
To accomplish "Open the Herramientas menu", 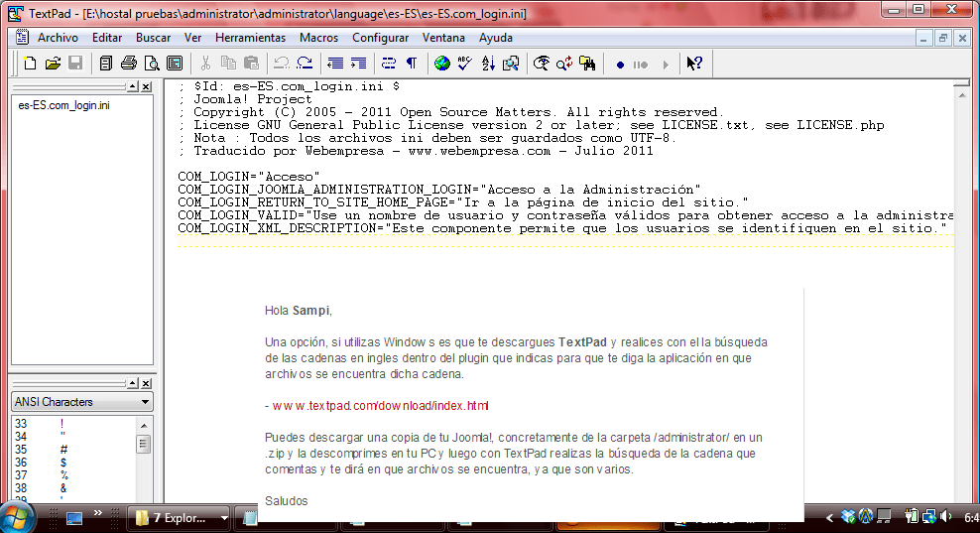I will tap(250, 38).
